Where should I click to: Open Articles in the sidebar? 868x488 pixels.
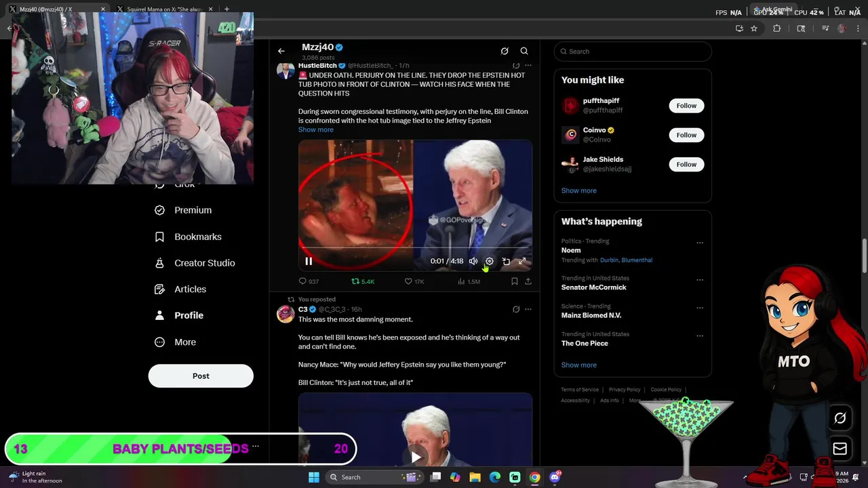pyautogui.click(x=180, y=289)
